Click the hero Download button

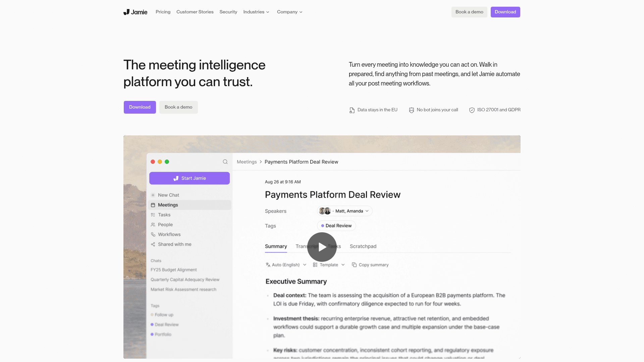point(140,107)
